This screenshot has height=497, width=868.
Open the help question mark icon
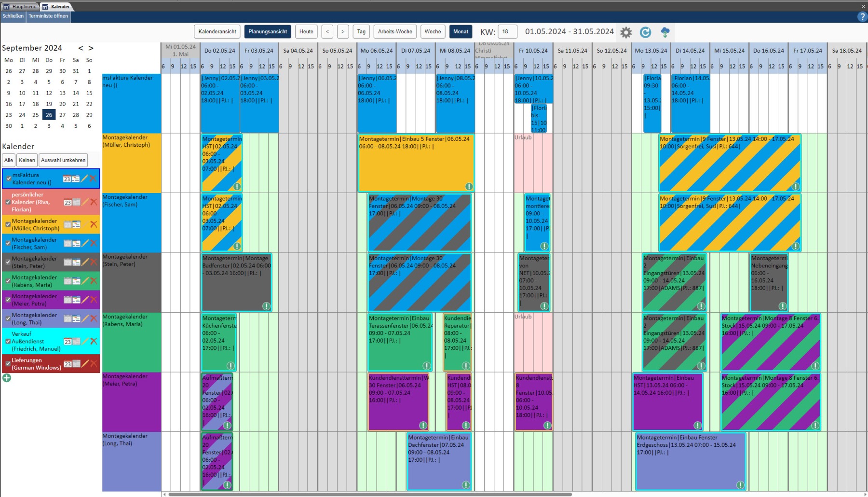(862, 16)
